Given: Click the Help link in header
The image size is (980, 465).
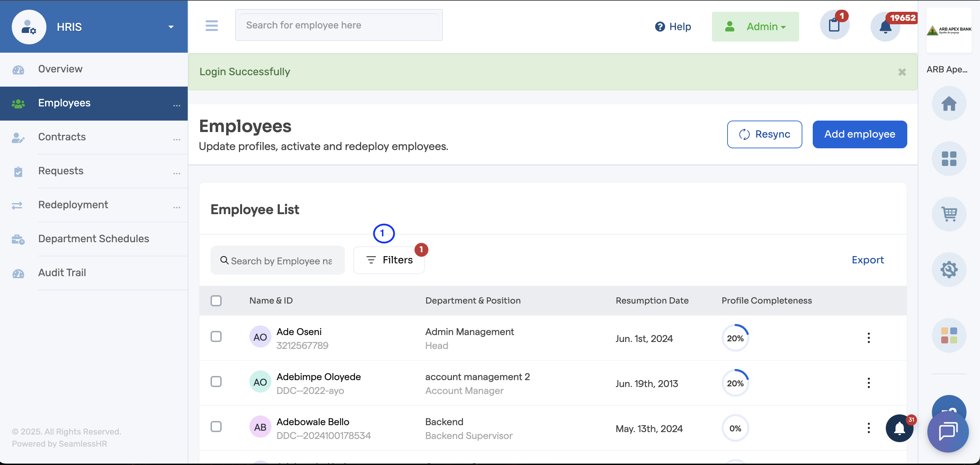Looking at the screenshot, I should [672, 27].
